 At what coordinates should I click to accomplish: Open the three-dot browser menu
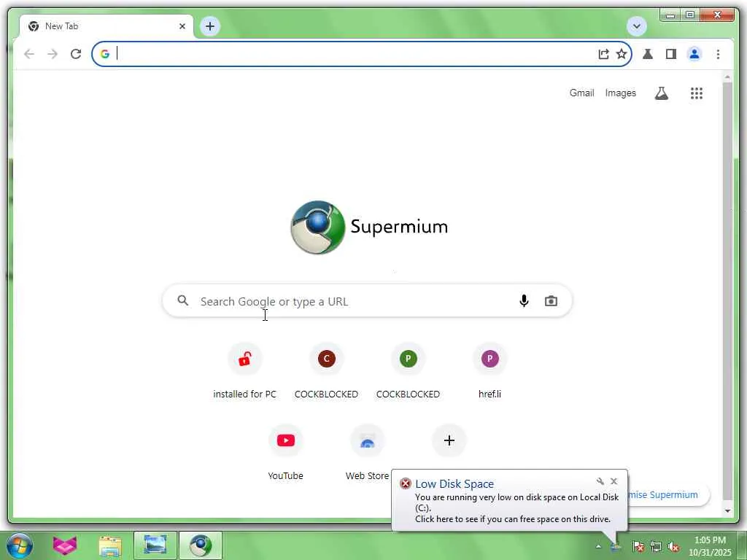coord(718,54)
